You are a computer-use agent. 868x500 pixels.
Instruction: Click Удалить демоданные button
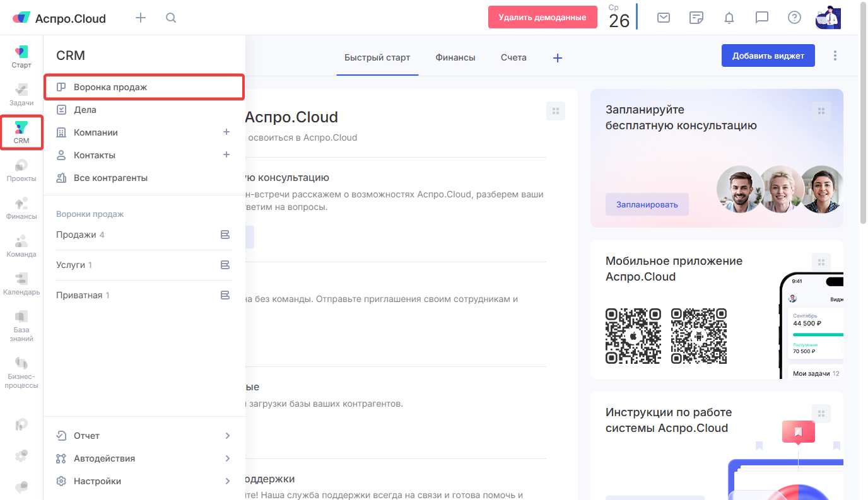(542, 17)
